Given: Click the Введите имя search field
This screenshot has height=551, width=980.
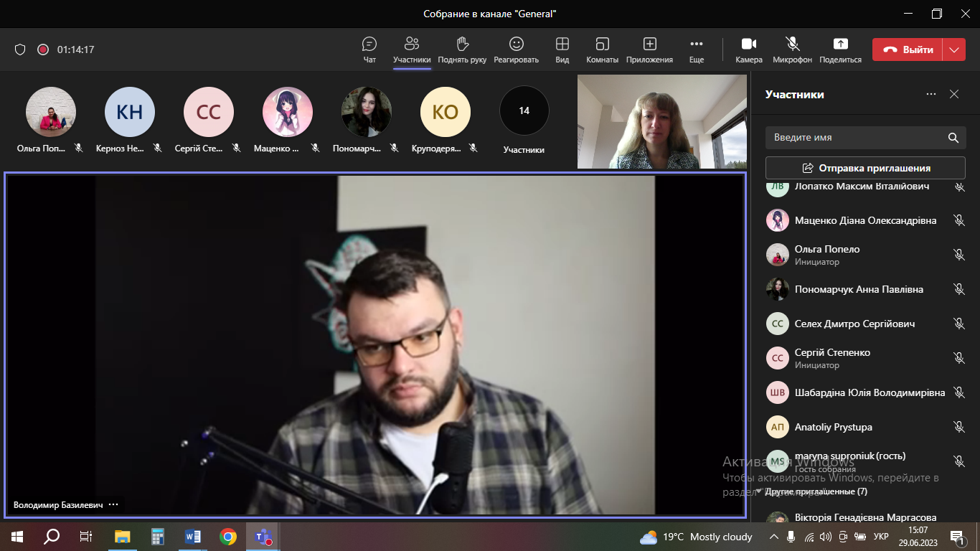Looking at the screenshot, I should tap(854, 137).
